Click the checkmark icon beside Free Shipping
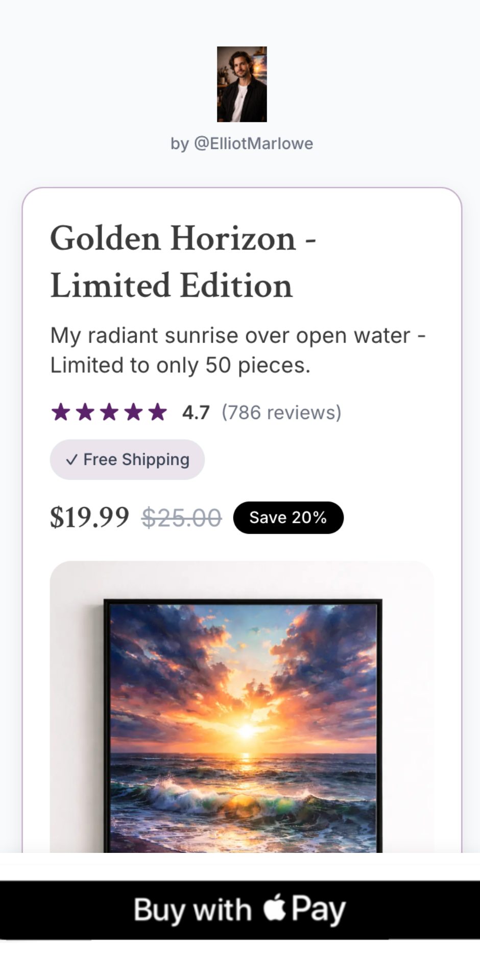Viewport: 480px width, 980px height. pyautogui.click(x=71, y=460)
